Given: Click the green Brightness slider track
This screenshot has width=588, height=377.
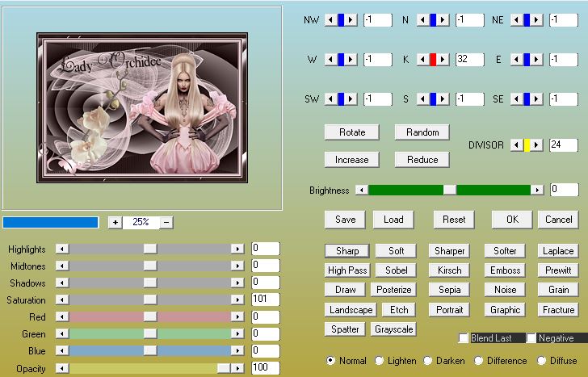Looking at the screenshot, I should coord(449,190).
